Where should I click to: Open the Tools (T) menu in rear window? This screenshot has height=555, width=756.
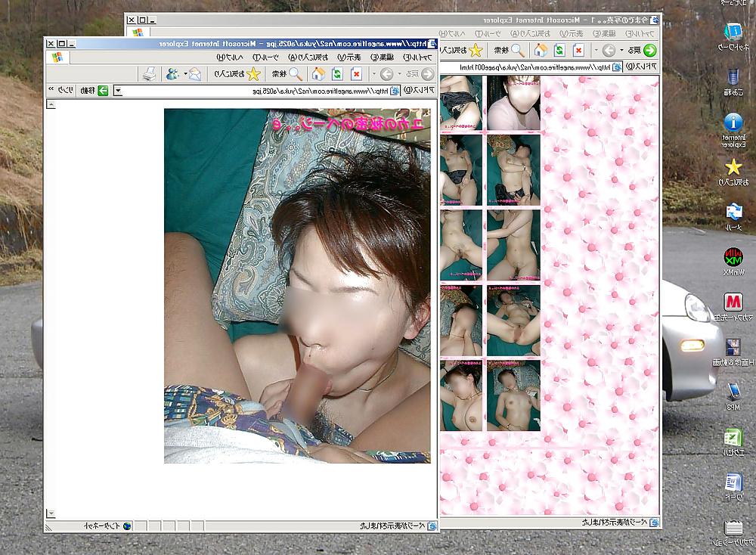click(488, 33)
